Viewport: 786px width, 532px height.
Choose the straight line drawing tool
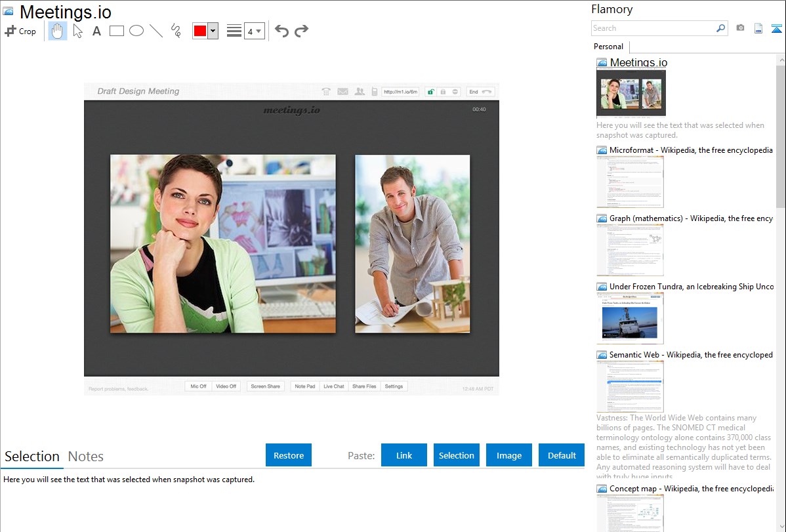click(x=156, y=31)
